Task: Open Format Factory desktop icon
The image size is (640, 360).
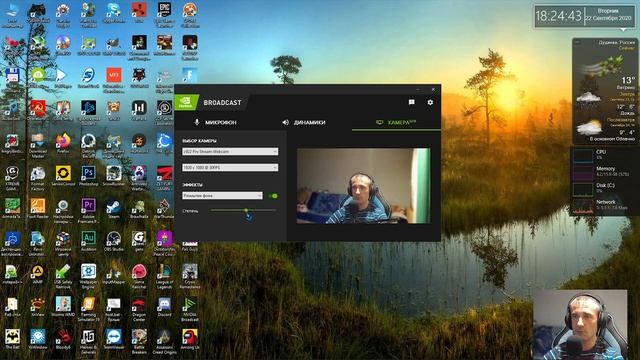Action: [x=38, y=178]
